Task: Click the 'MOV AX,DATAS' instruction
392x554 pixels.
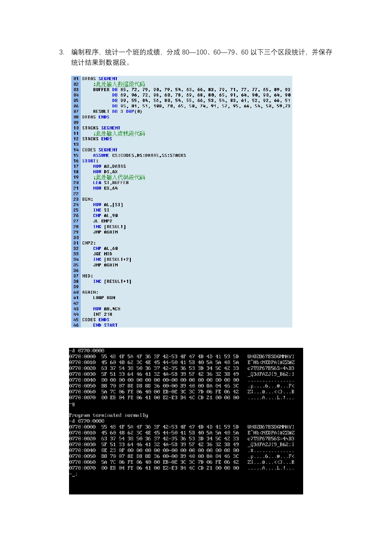Action: 110,166
